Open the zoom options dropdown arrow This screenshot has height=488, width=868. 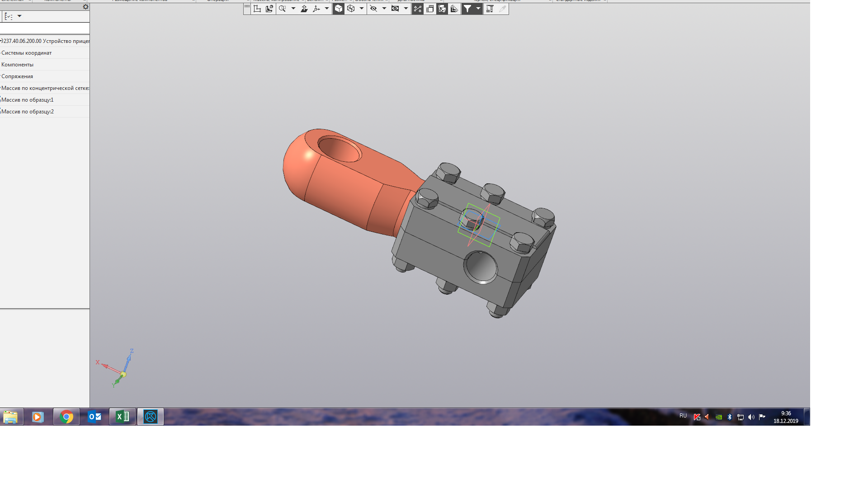coord(293,9)
